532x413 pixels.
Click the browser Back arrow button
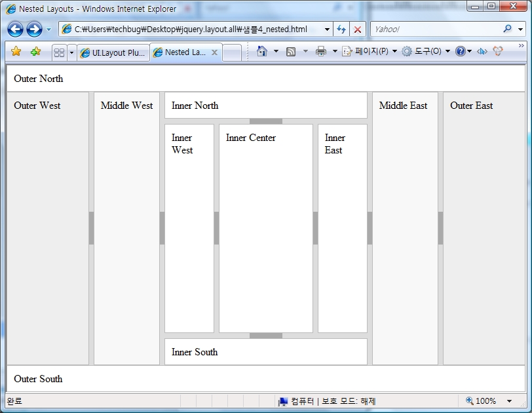tap(15, 29)
